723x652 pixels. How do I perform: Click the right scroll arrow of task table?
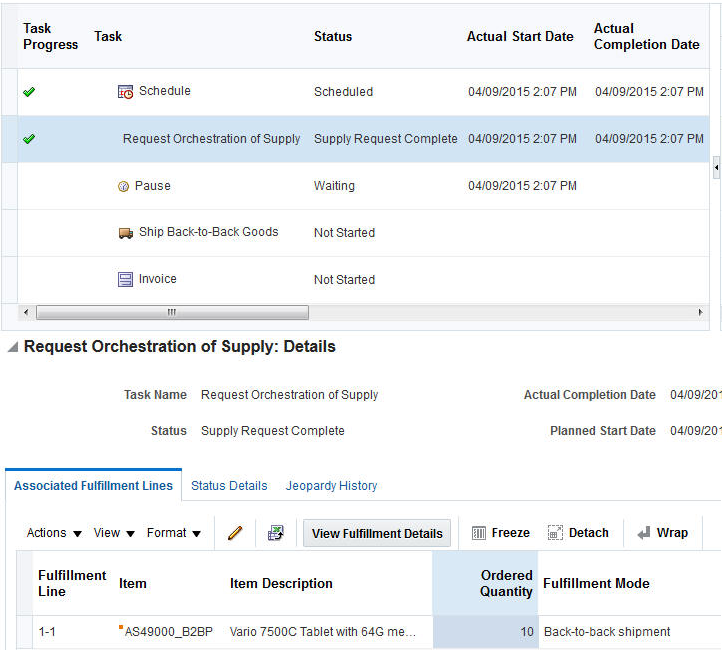point(700,312)
